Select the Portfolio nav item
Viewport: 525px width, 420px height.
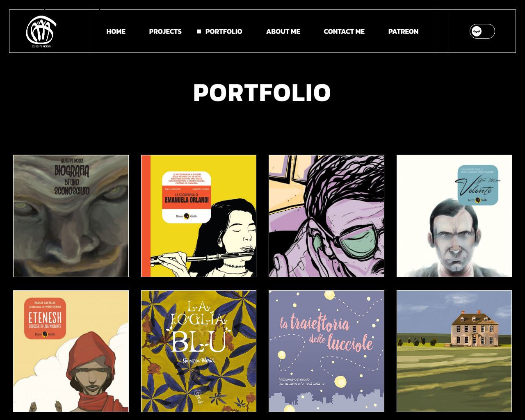click(x=224, y=32)
